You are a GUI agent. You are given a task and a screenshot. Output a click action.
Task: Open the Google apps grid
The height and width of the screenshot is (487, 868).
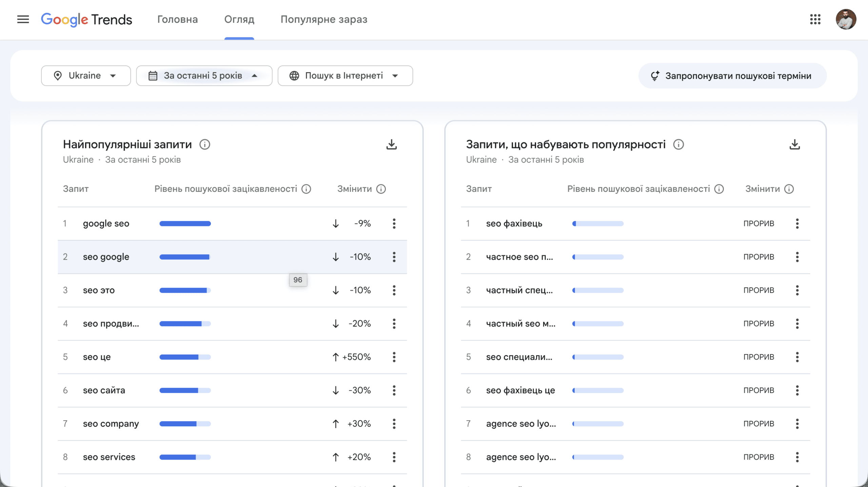click(x=815, y=19)
